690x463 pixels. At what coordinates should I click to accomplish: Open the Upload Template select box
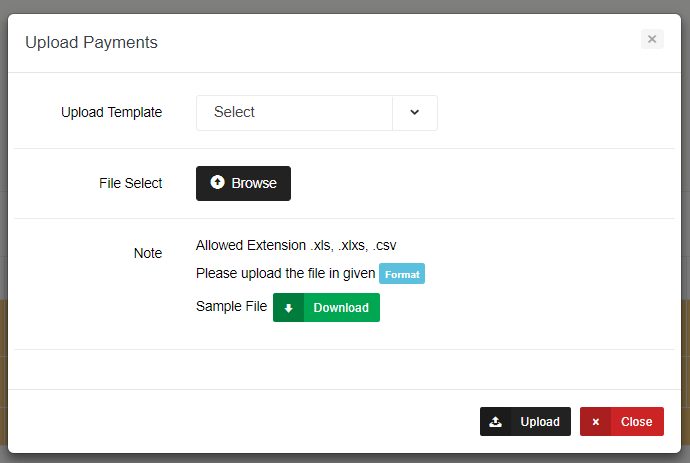point(295,113)
